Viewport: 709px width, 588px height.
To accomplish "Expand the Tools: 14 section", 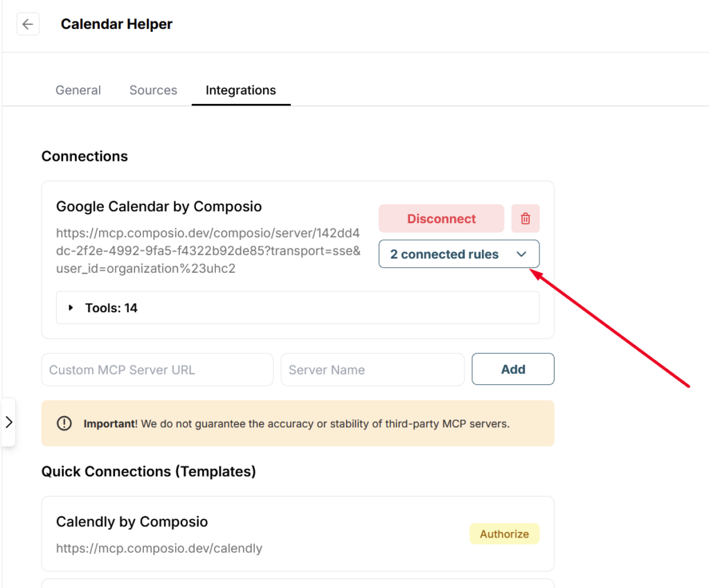I will (x=298, y=308).
